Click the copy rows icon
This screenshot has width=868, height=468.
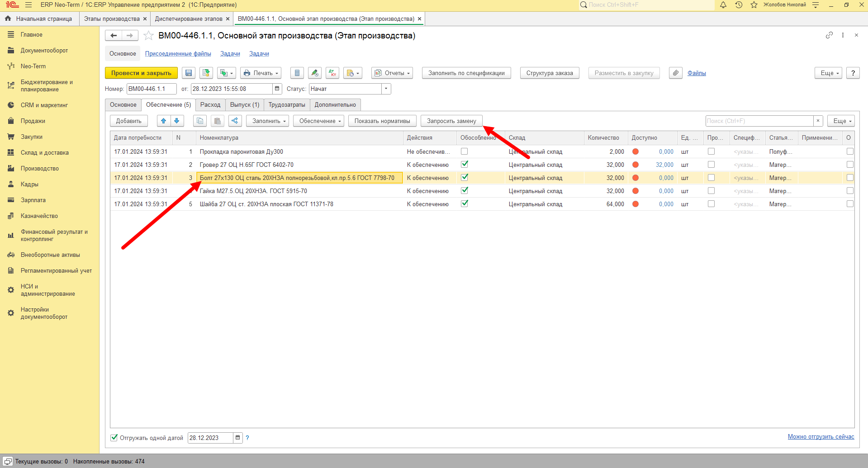pyautogui.click(x=200, y=121)
